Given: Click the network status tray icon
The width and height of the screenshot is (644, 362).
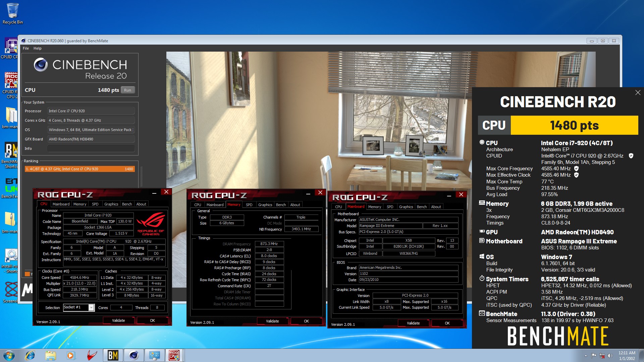Looking at the screenshot, I should [x=602, y=356].
